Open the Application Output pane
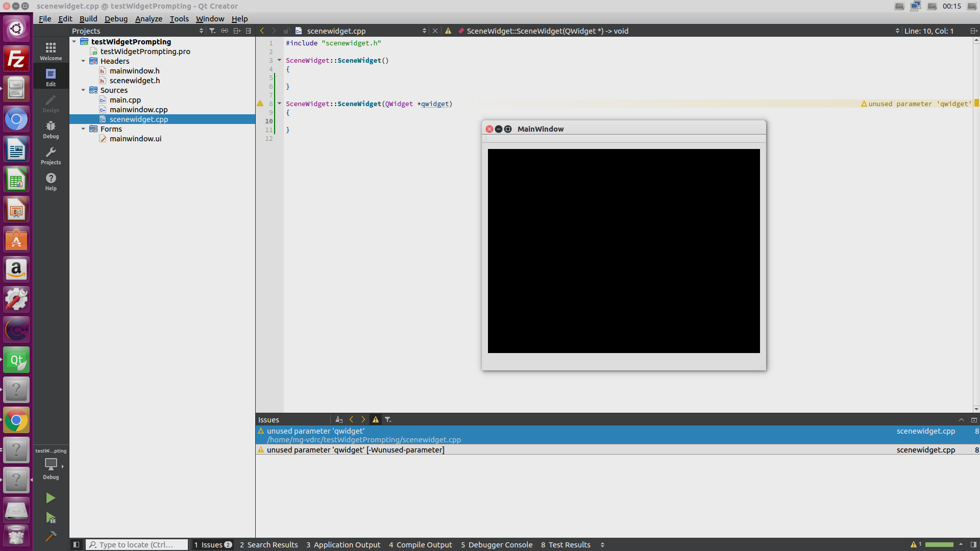 (x=343, y=544)
